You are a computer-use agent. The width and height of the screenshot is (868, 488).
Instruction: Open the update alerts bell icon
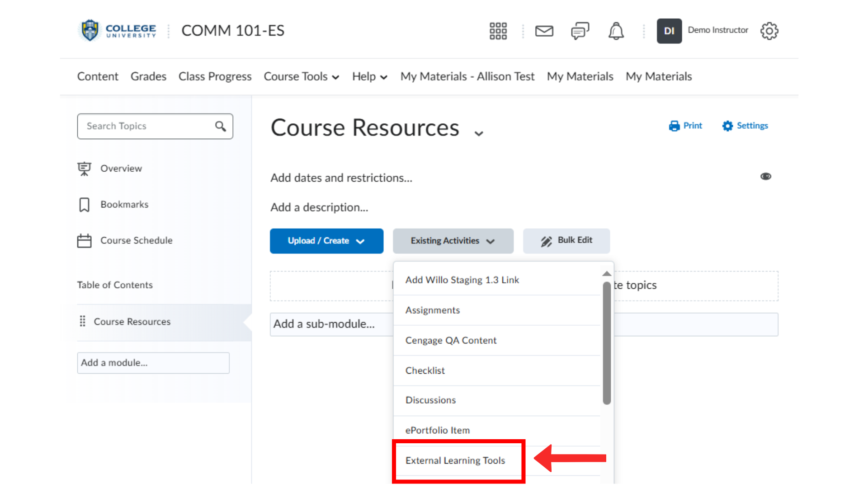click(x=616, y=31)
